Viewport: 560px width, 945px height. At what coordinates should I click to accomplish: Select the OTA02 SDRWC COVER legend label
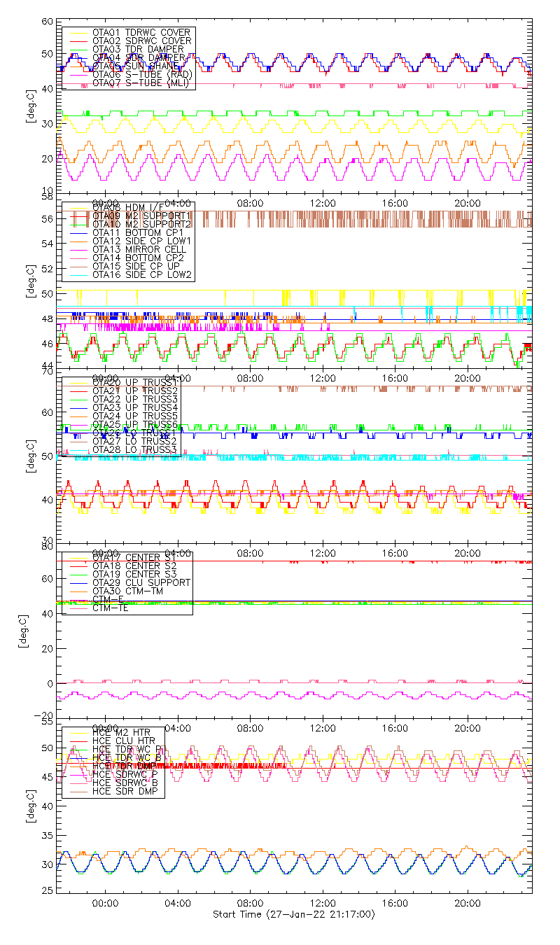[141, 41]
